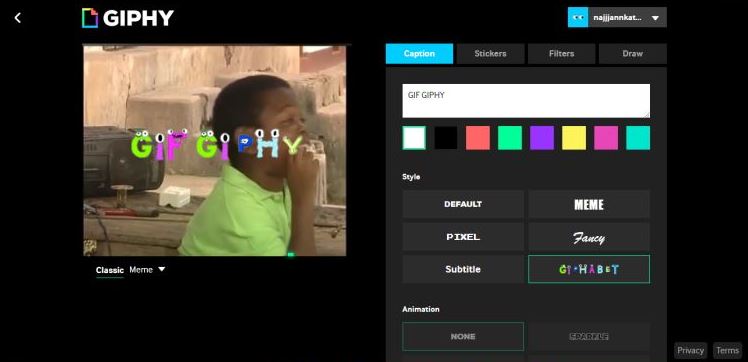Screen dimensions: 748x362
Task: Open the Meme format dropdown arrow
Action: [162, 269]
